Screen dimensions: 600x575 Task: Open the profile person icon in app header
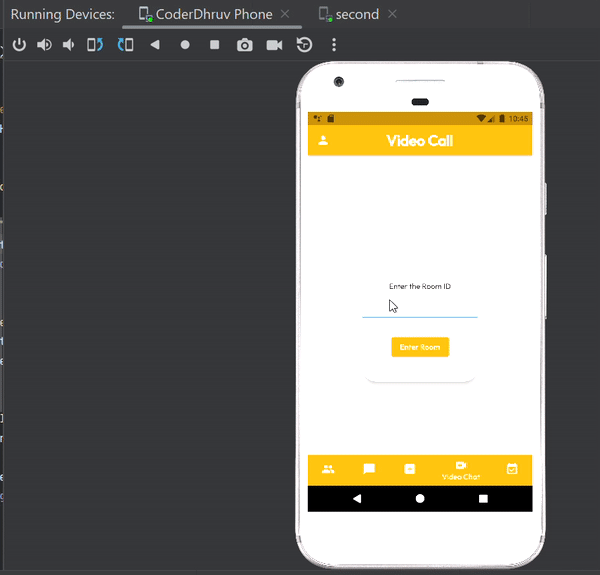pyautogui.click(x=323, y=140)
